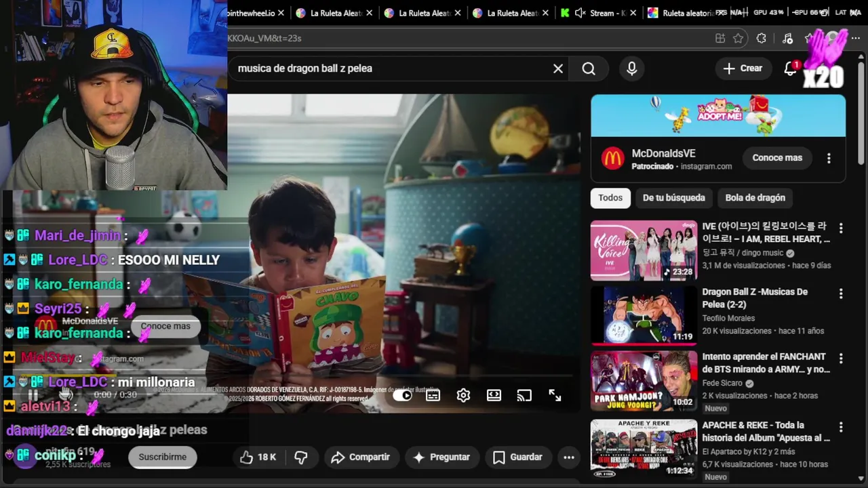Close the first La Ruleta Aleatoria tab
Screen dimensions: 868x488
pos(370,13)
